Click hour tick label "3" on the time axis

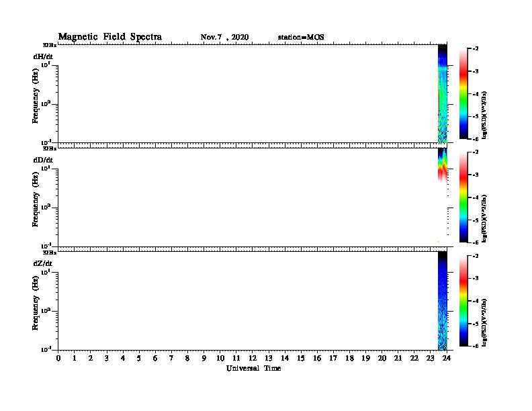107,359
